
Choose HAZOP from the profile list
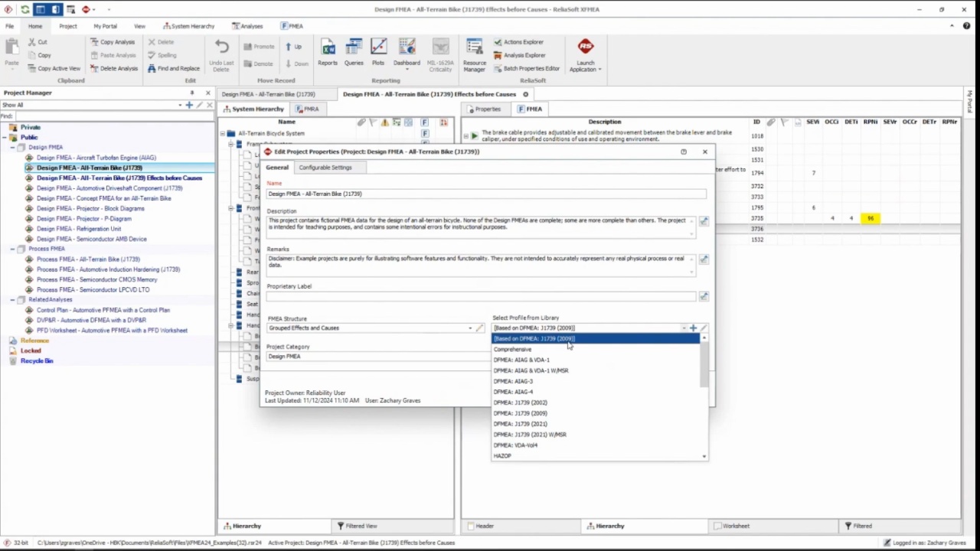(502, 456)
